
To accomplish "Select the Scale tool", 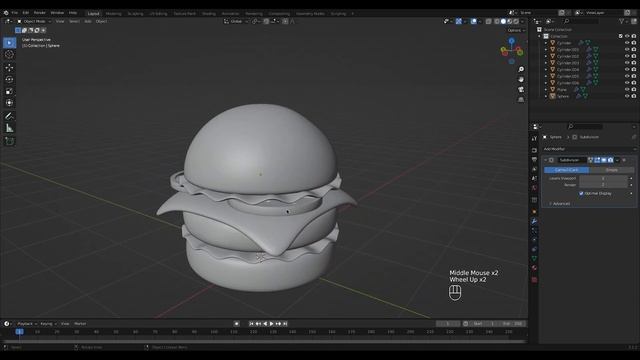I will 9,91.
